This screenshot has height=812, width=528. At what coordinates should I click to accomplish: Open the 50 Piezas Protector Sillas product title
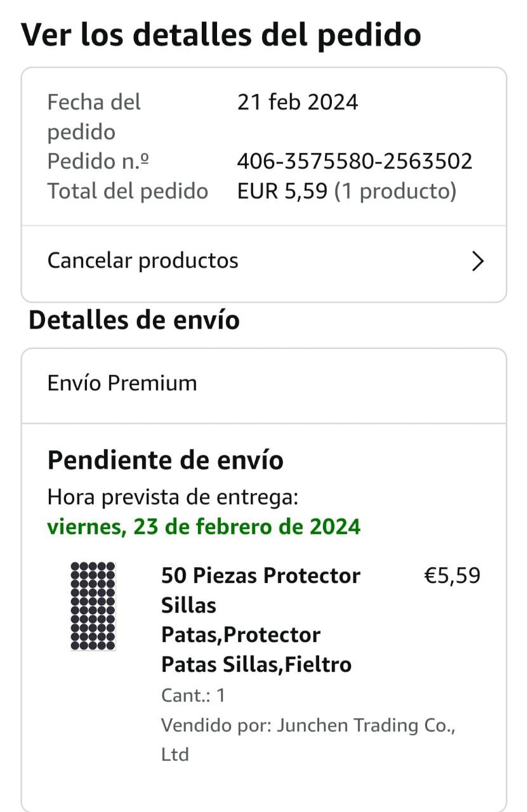pyautogui.click(x=260, y=620)
